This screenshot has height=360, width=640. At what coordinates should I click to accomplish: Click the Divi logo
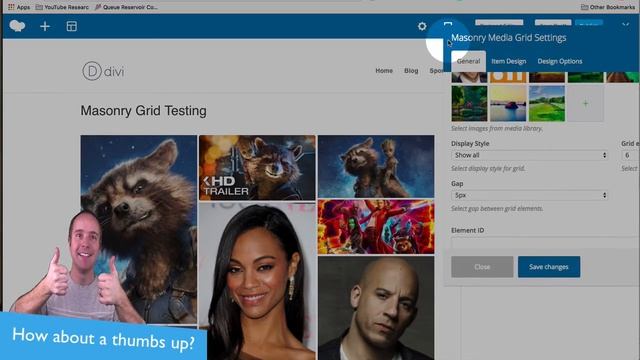click(103, 71)
